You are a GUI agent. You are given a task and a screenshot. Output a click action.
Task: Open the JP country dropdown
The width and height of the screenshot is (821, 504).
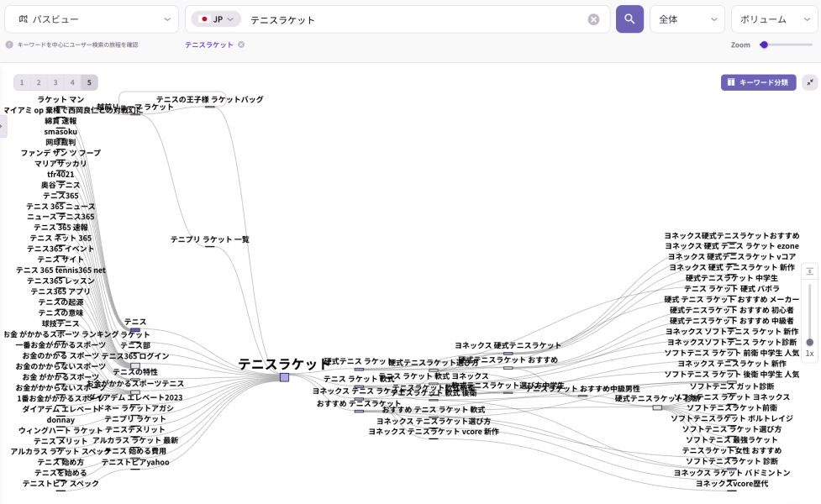[x=217, y=18]
